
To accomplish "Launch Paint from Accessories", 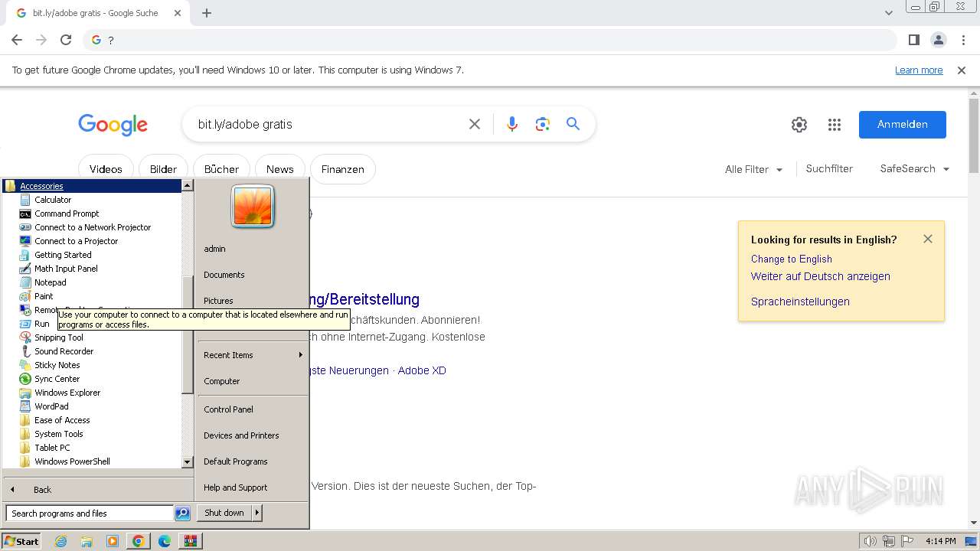I will click(44, 296).
